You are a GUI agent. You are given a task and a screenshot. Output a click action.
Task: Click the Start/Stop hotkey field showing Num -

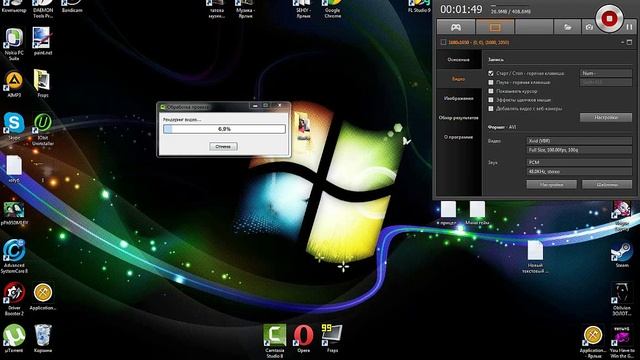point(606,73)
